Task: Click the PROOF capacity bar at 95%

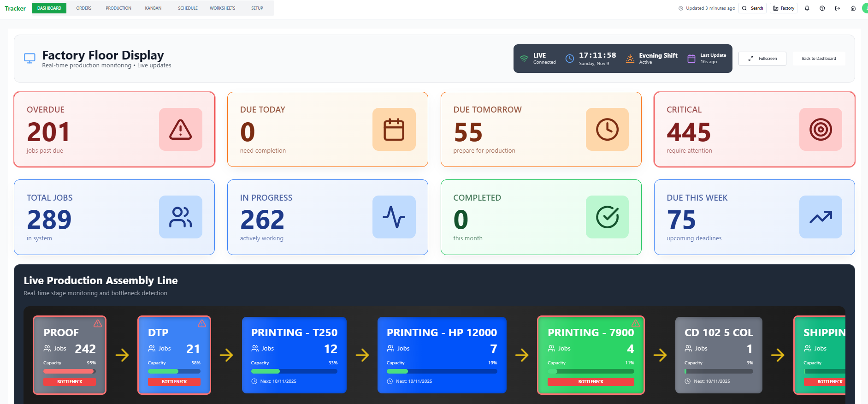Action: pyautogui.click(x=70, y=371)
